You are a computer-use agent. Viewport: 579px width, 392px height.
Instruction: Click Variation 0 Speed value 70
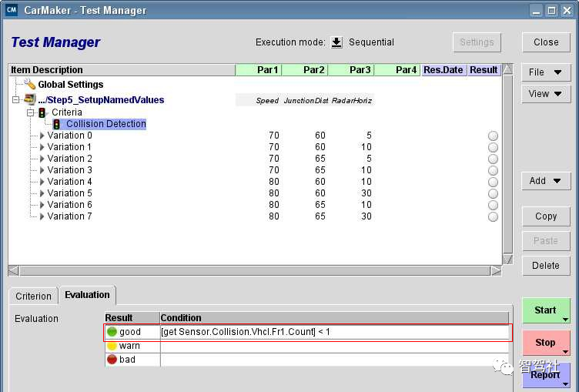(x=274, y=136)
